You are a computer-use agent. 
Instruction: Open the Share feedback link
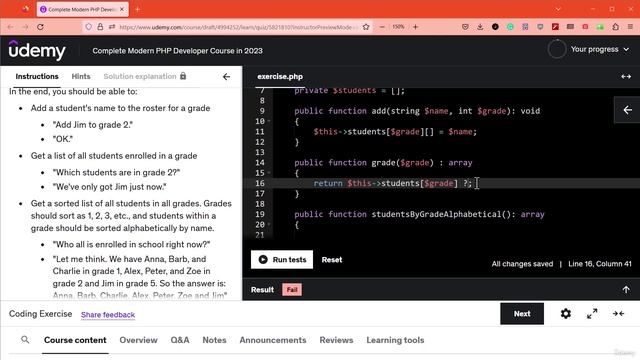click(x=108, y=315)
